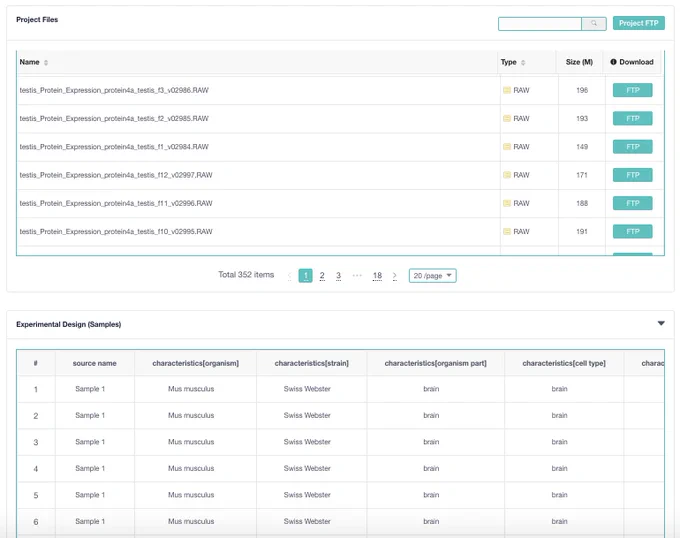
Task: Go to next page with right chevron
Action: (395, 275)
